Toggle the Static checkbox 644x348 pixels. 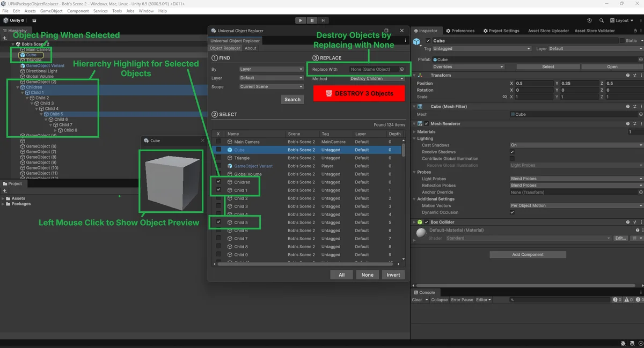(621, 41)
